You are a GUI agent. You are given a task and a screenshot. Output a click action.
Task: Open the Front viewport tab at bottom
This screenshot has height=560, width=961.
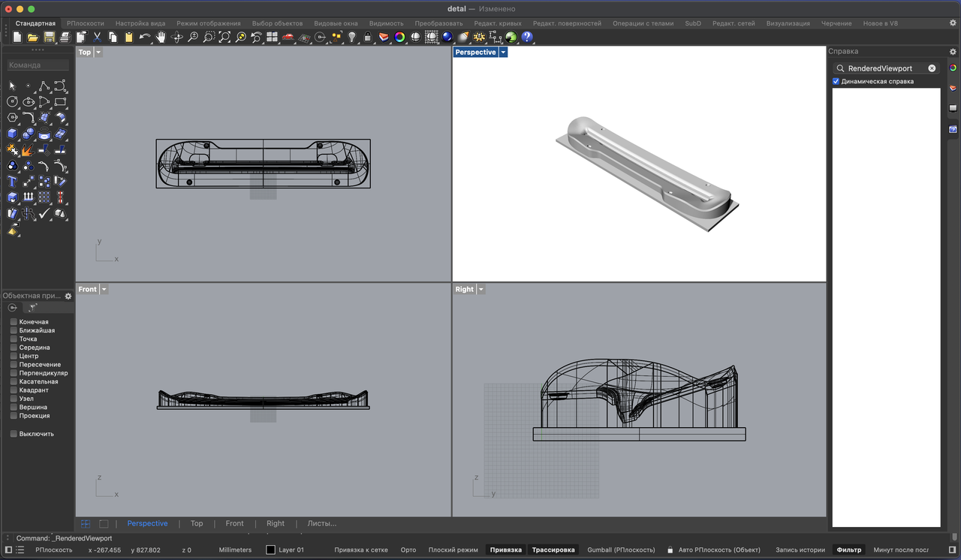[x=234, y=523]
